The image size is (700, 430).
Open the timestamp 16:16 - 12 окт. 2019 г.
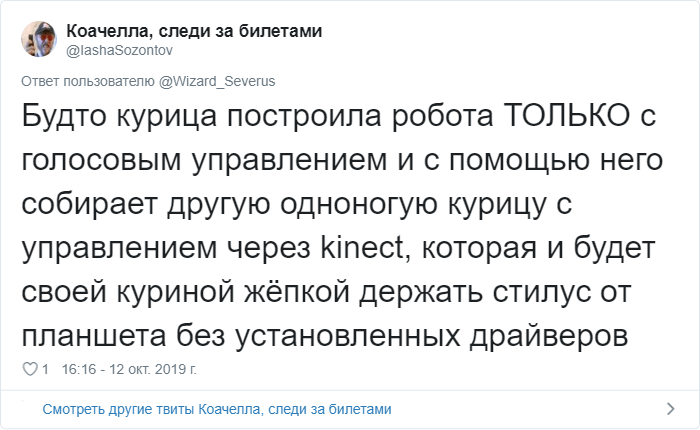129,369
